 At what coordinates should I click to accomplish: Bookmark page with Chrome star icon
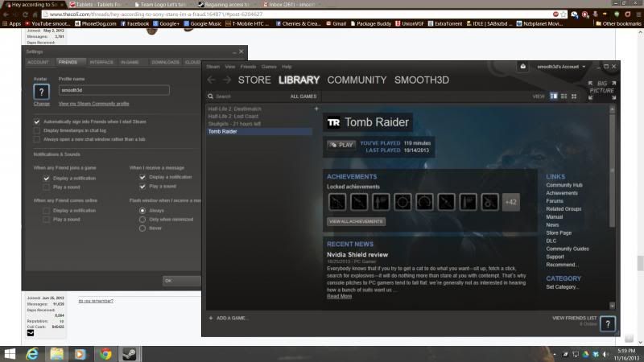563,14
